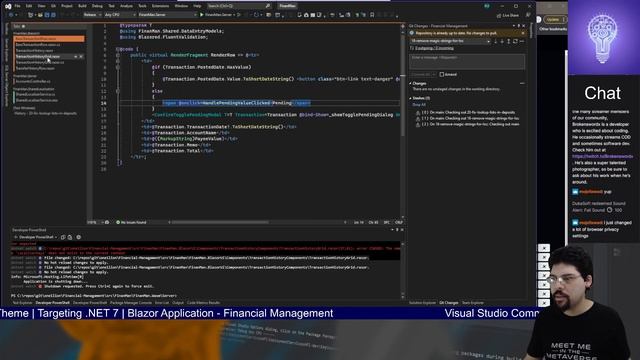Collapse the @code block outline
Image resolution: width=640 pixels, height=360 pixels.
(118, 49)
